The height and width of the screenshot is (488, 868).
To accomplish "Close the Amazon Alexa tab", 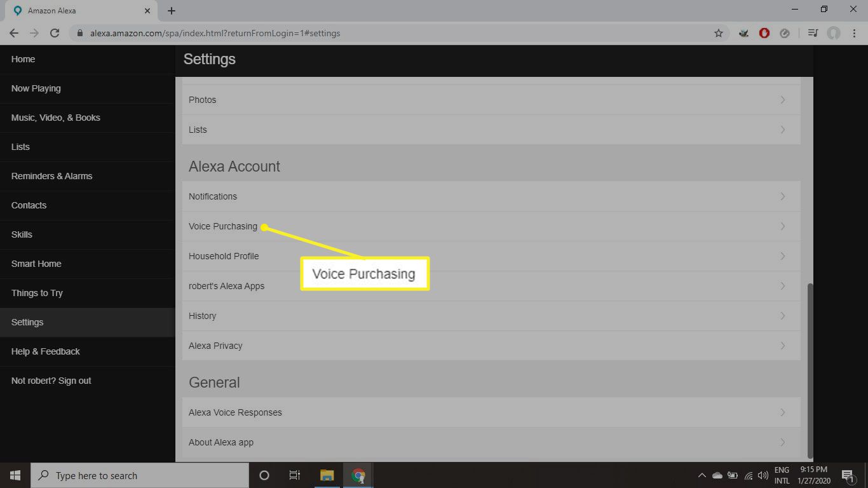I will (x=147, y=11).
